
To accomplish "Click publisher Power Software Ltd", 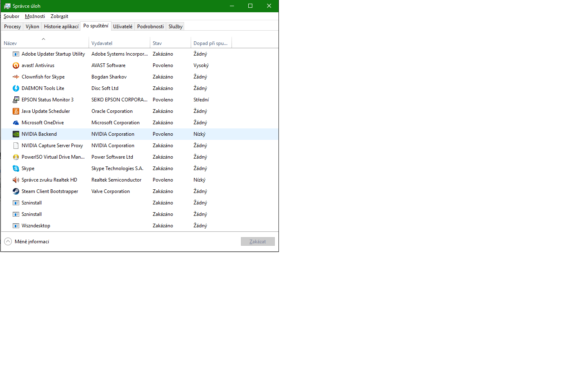I will [x=112, y=157].
